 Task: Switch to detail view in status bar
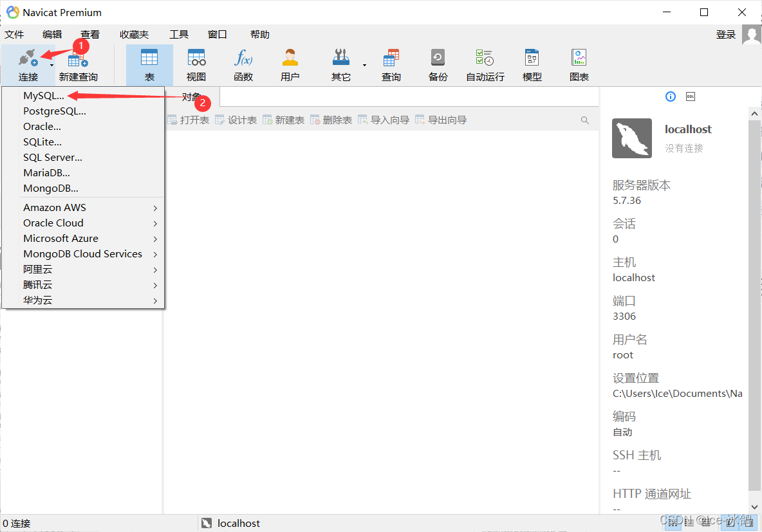(689, 523)
